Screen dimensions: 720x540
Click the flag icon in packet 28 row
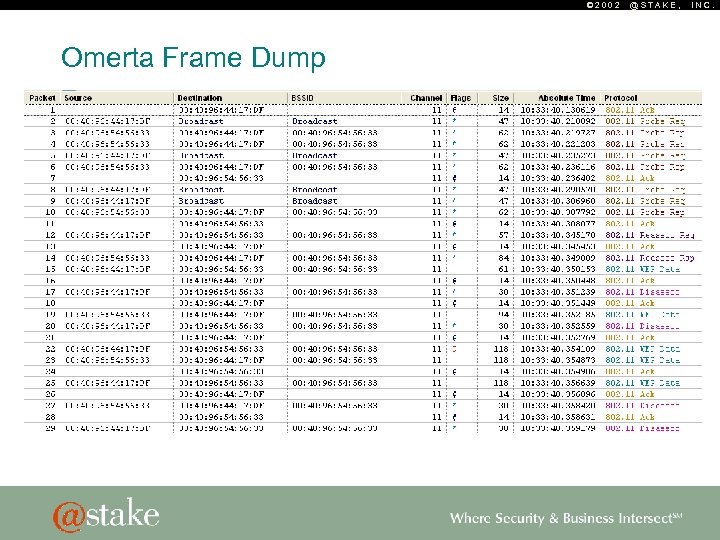[455, 417]
